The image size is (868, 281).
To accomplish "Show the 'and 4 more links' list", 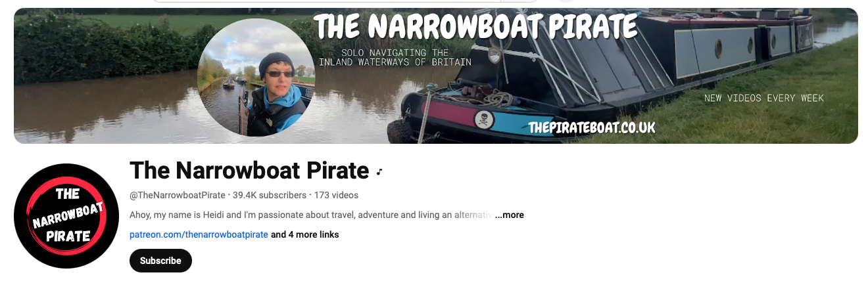I will [x=305, y=234].
